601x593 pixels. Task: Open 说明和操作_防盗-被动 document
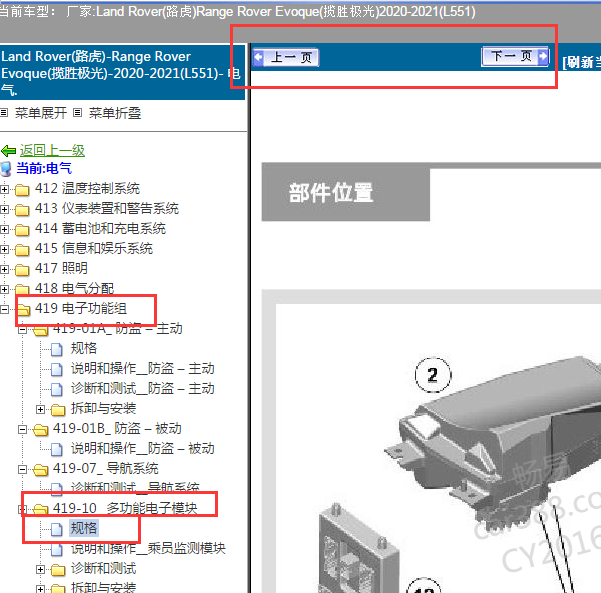point(143,448)
